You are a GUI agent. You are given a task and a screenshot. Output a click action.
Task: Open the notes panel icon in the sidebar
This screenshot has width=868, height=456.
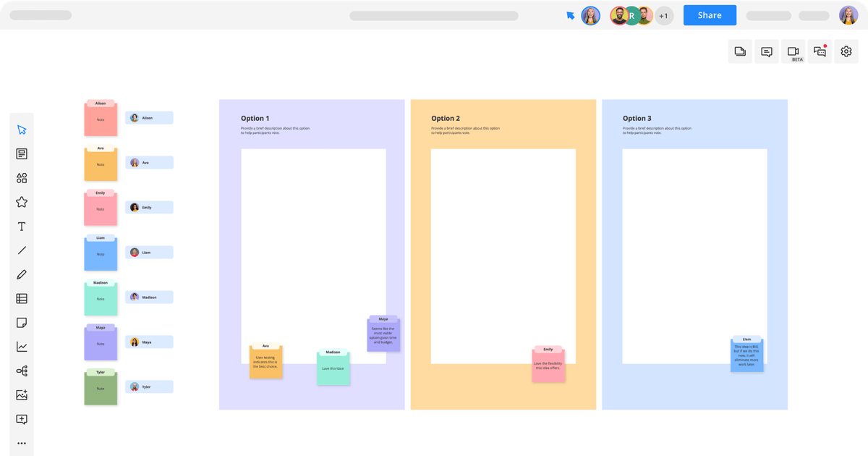coord(22,153)
